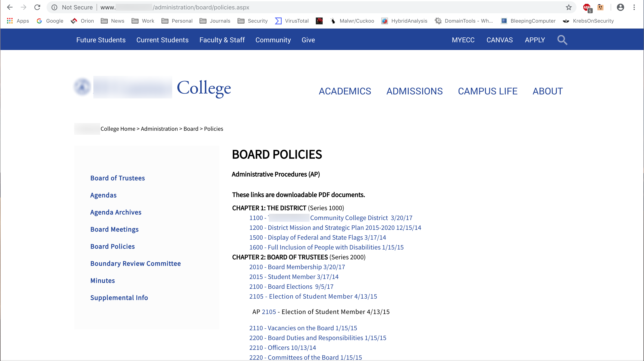
Task: Expand the News bookmarks folder
Action: 113,21
